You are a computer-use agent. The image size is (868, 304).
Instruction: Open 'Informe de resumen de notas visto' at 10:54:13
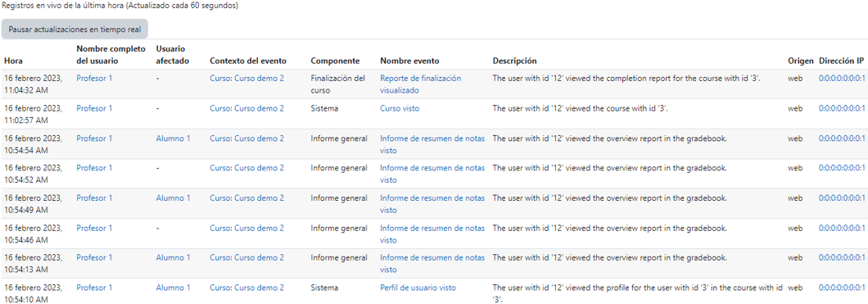[x=432, y=264]
